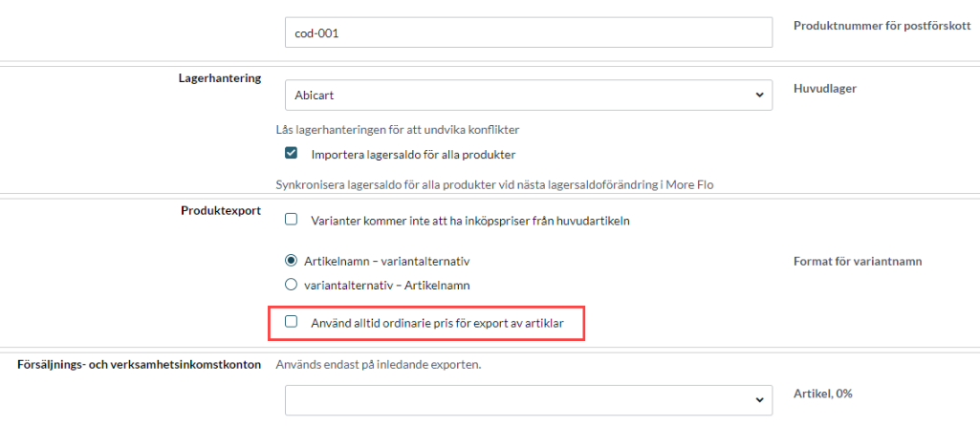Click the cod-001 product number field
This screenshot has height=426, width=980.
click(x=528, y=32)
